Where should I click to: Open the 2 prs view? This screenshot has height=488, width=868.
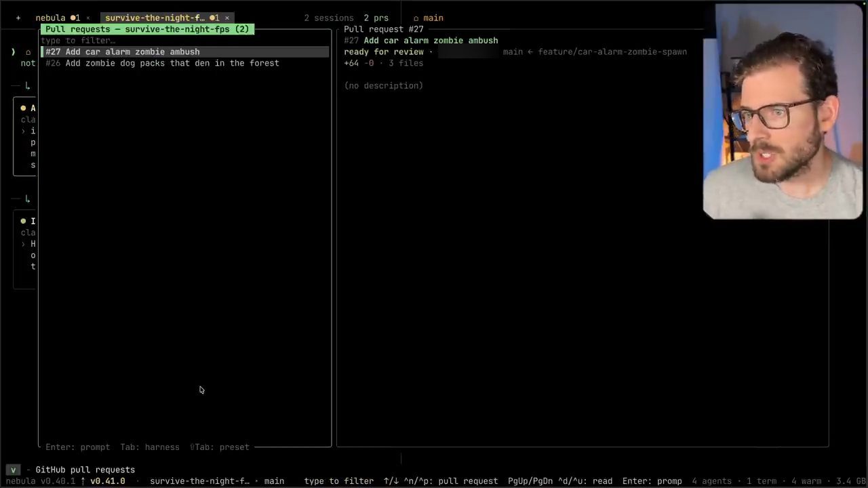coord(376,18)
